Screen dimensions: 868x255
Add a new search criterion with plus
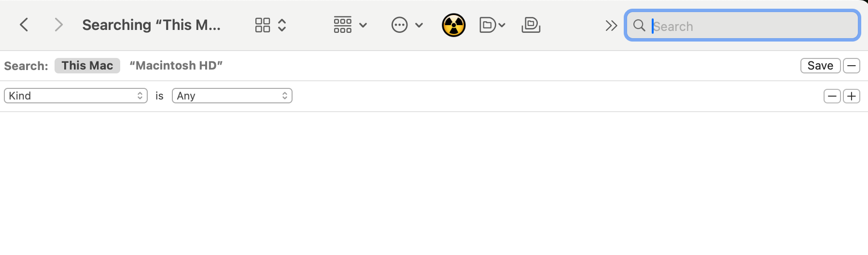[x=852, y=96]
